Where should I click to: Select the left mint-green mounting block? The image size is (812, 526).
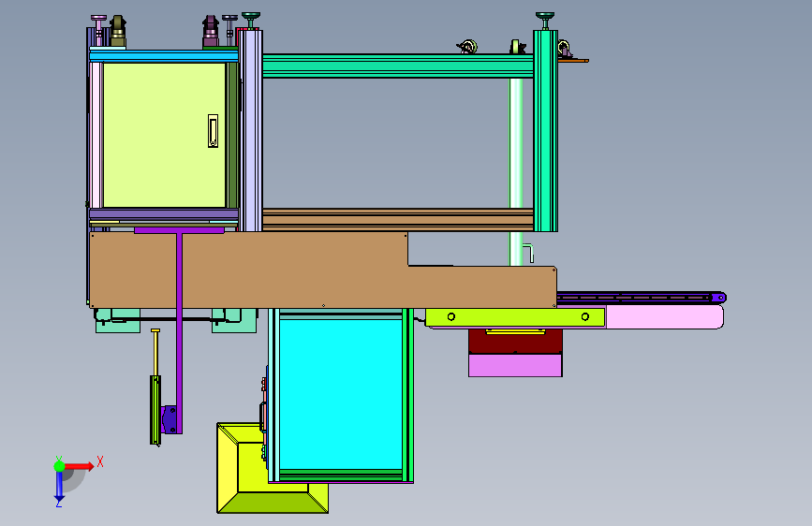(x=118, y=320)
